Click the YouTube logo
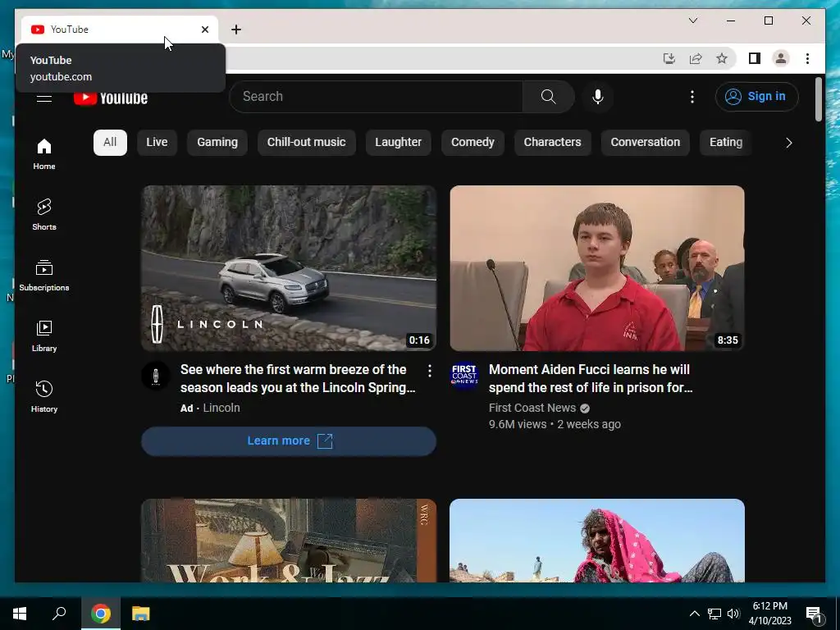840x630 pixels. pyautogui.click(x=111, y=98)
